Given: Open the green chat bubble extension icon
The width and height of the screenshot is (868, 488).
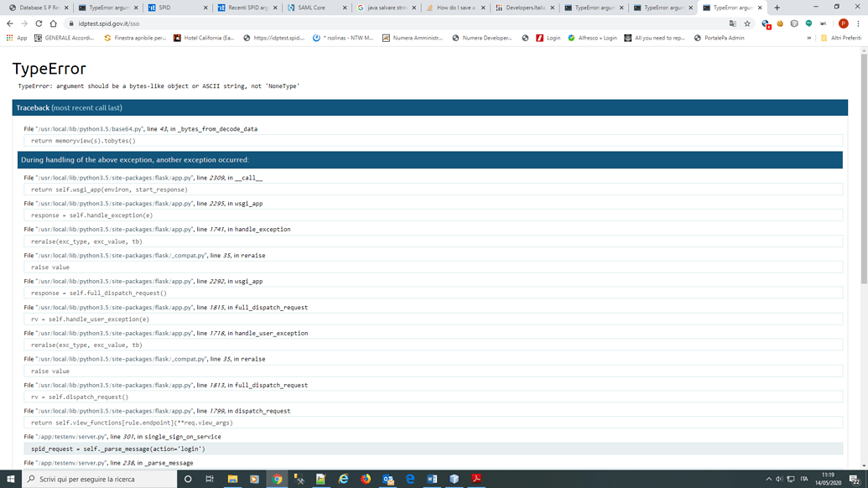Looking at the screenshot, I should 808,23.
